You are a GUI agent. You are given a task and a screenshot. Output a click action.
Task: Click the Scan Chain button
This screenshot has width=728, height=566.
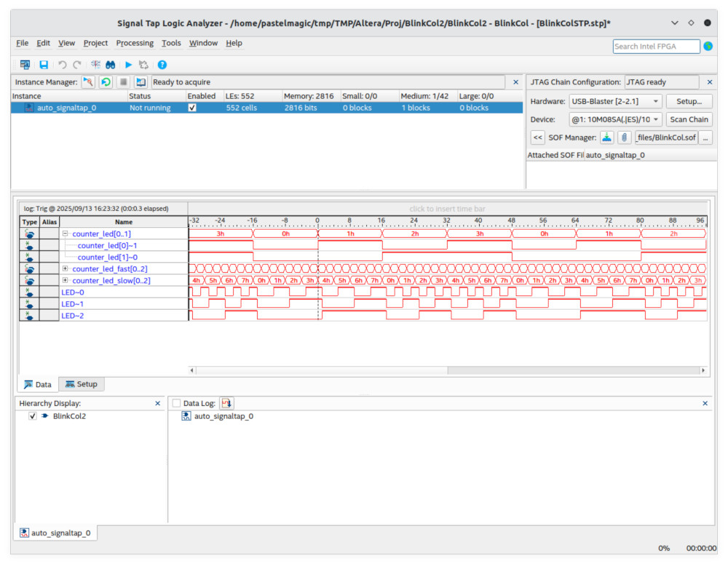pyautogui.click(x=688, y=119)
